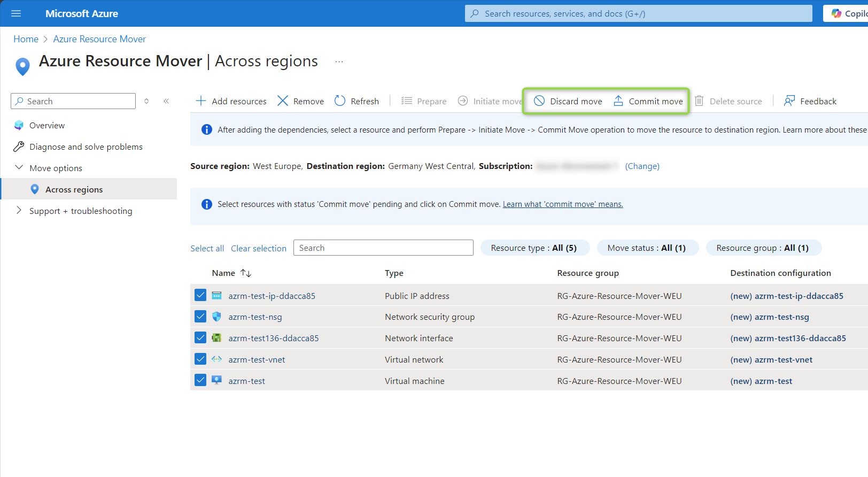Screen dimensions: 868x477
Task: Click the Diagnose wrench icon in sidebar
Action: [x=19, y=147]
